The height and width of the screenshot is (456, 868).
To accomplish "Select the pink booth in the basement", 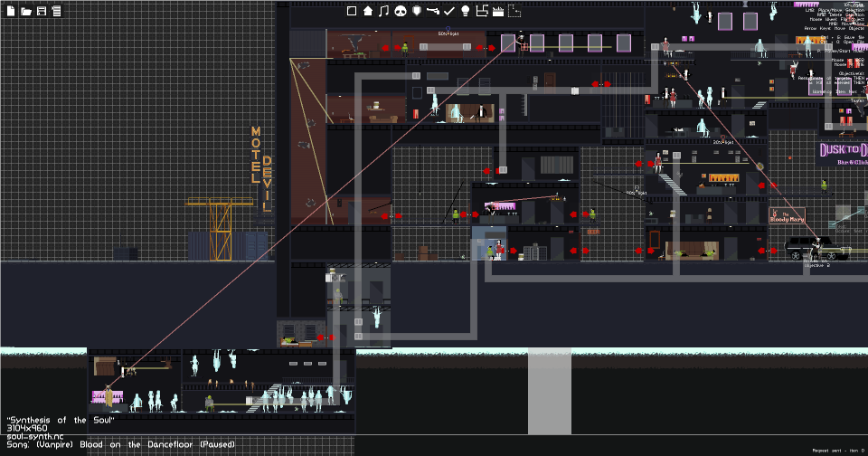I will tap(107, 396).
